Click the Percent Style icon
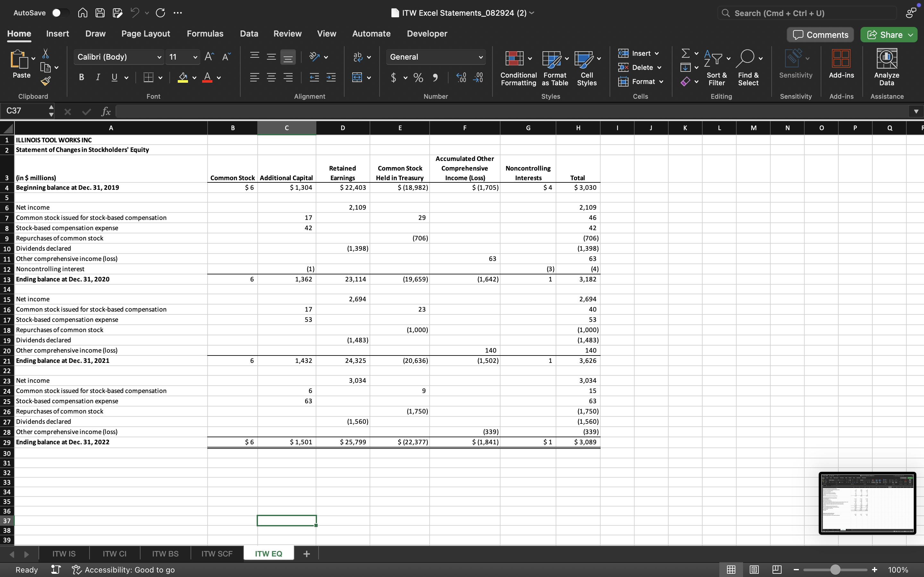Viewport: 924px width, 577px height. 418,78
